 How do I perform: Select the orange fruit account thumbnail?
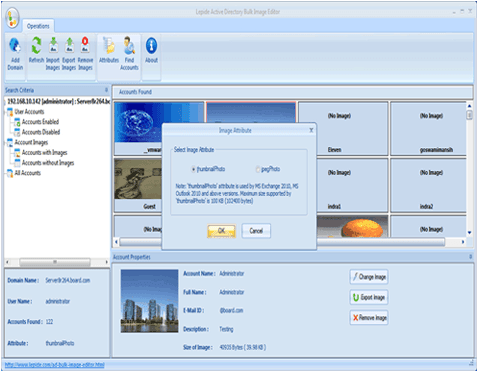352,226
